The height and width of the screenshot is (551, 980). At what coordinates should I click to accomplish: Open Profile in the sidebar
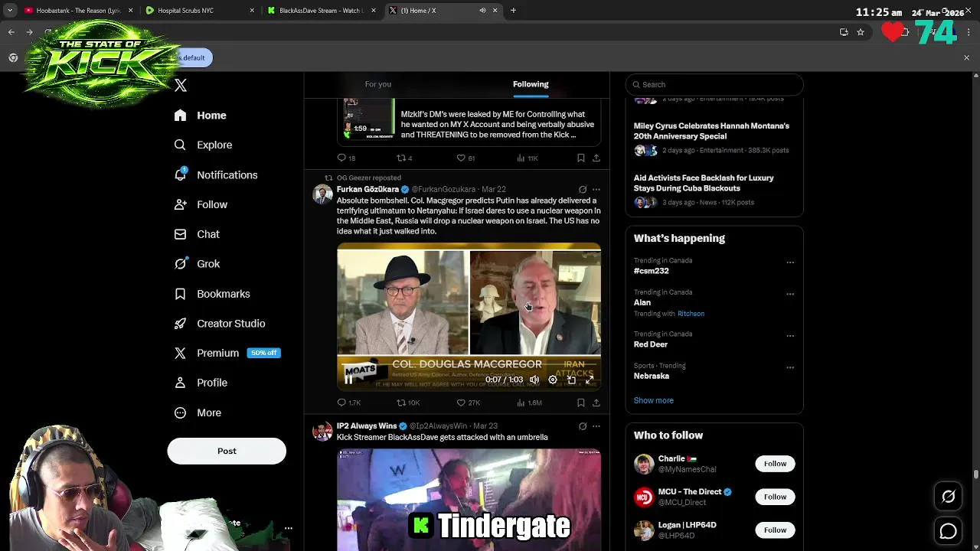pyautogui.click(x=201, y=383)
